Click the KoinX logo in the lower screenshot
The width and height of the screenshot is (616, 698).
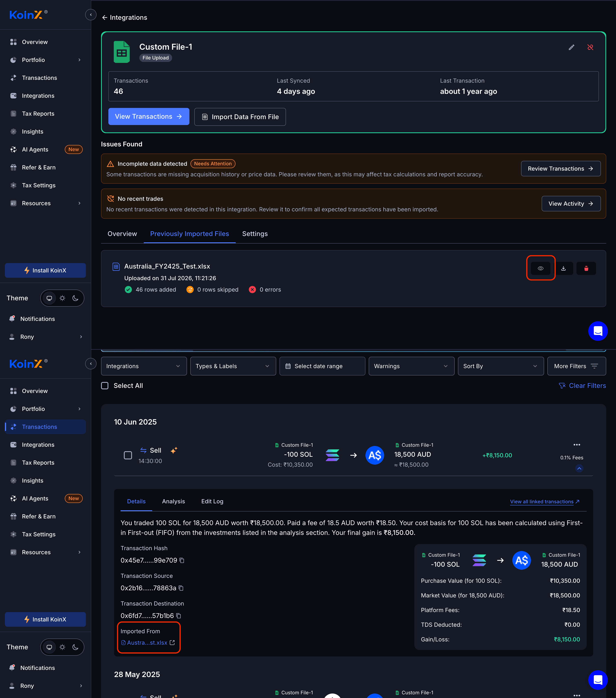[28, 364]
